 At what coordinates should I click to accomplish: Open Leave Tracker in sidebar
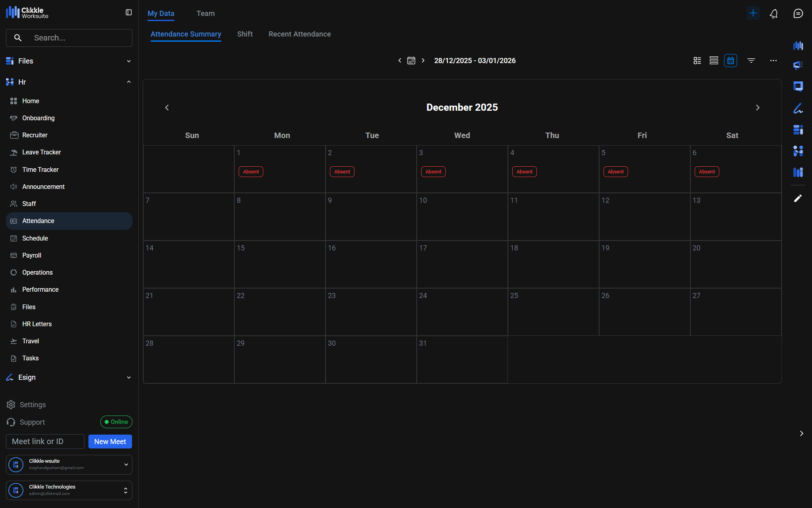click(x=41, y=152)
